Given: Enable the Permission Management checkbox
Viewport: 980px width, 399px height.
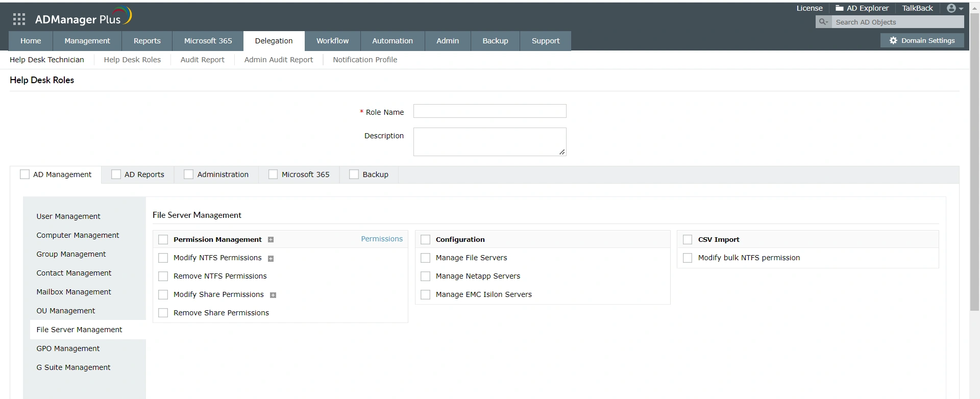Looking at the screenshot, I should (x=163, y=239).
